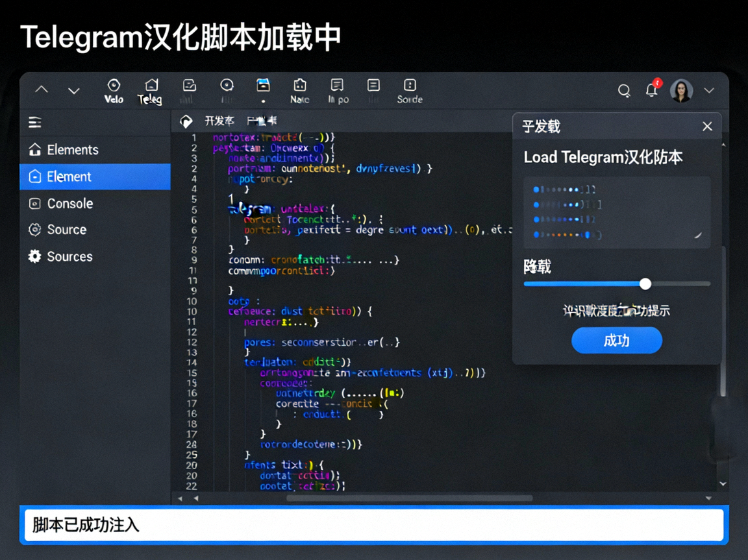This screenshot has width=748, height=560.
Task: Open the search magnifier icon
Action: 624,91
